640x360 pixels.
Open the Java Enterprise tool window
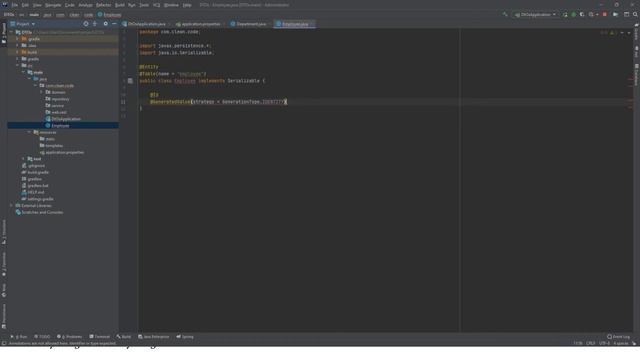click(153, 337)
